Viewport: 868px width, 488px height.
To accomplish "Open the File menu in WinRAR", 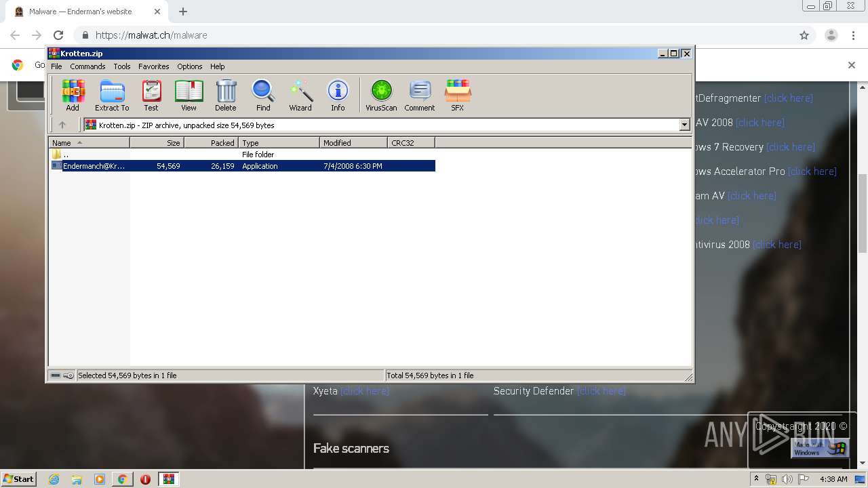I will 56,66.
